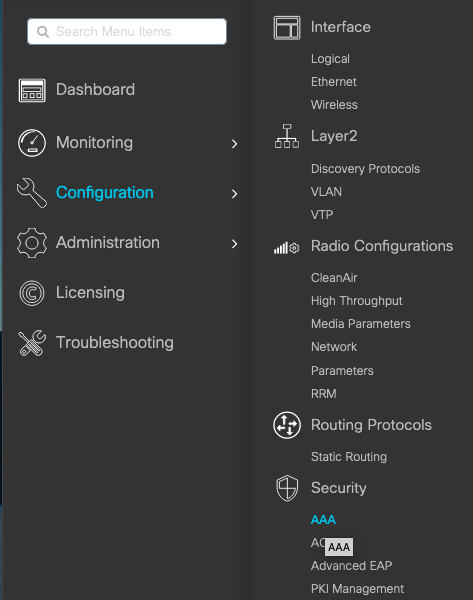Go to Static Routing link
This screenshot has height=600, width=473.
pyautogui.click(x=349, y=457)
